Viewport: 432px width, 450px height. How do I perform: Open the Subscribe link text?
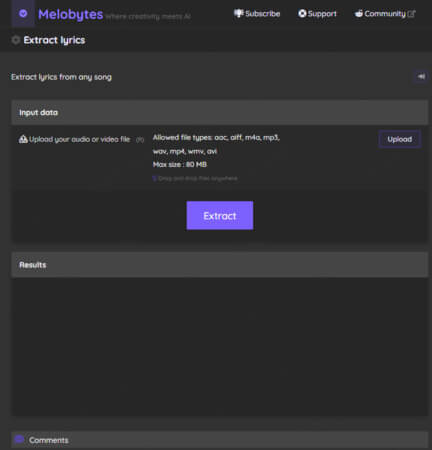(x=262, y=14)
